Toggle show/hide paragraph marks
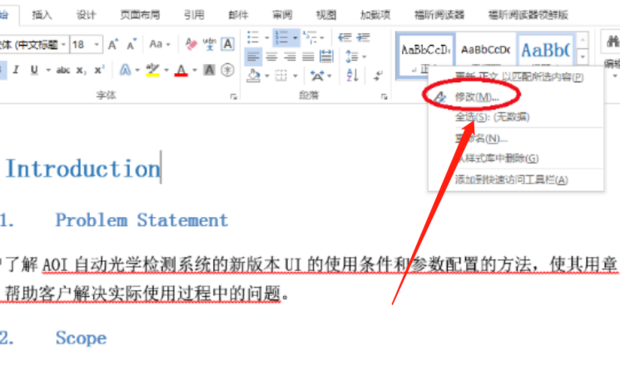Screen dimensions: 620x370 [x=378, y=75]
